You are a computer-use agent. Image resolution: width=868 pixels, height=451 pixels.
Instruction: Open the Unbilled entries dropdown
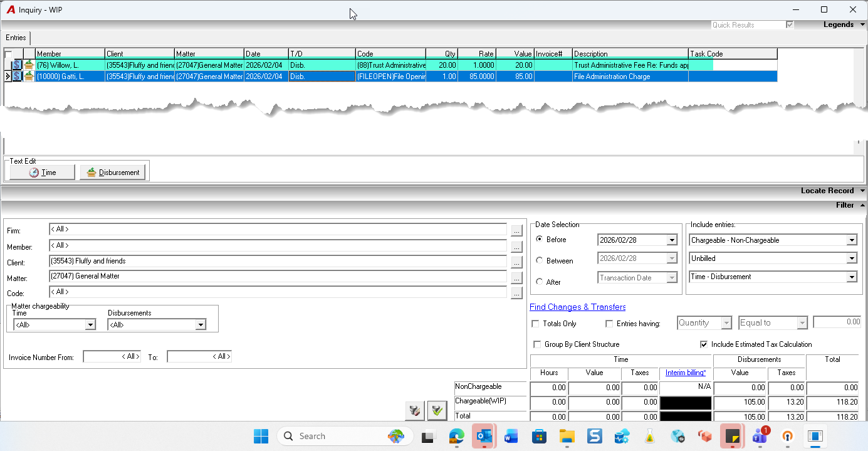(851, 258)
